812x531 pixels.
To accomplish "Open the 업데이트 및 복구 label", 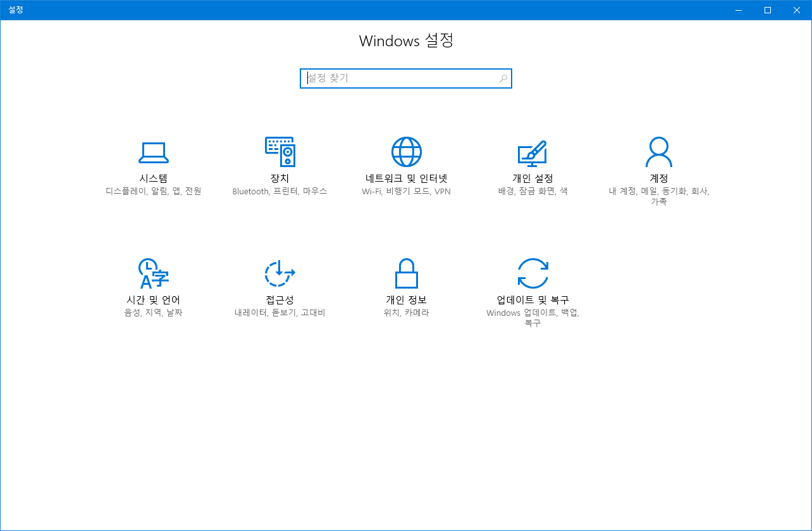I will click(x=532, y=300).
